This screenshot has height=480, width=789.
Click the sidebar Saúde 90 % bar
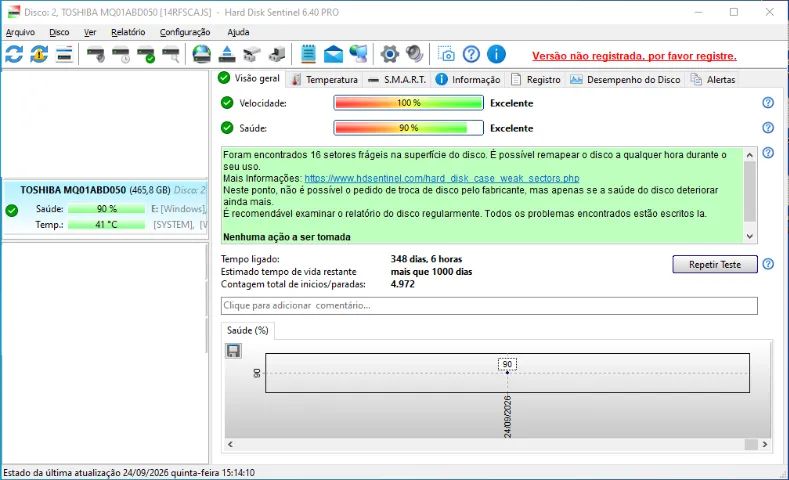[106, 209]
